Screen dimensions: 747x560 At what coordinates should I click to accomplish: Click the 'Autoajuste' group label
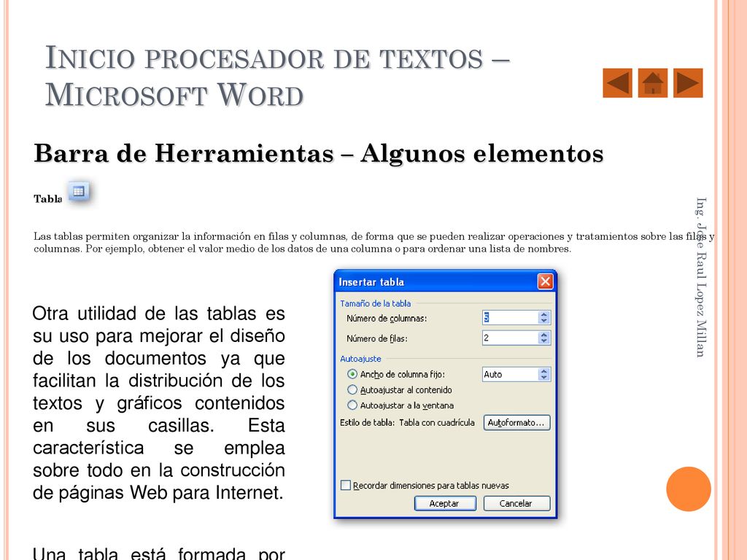(x=360, y=359)
